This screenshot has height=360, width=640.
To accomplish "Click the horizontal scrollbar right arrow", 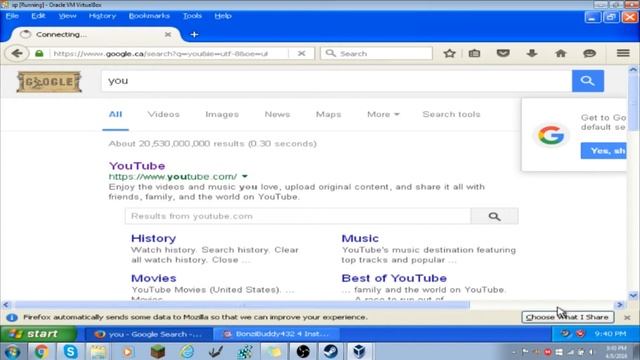I will pyautogui.click(x=620, y=305).
